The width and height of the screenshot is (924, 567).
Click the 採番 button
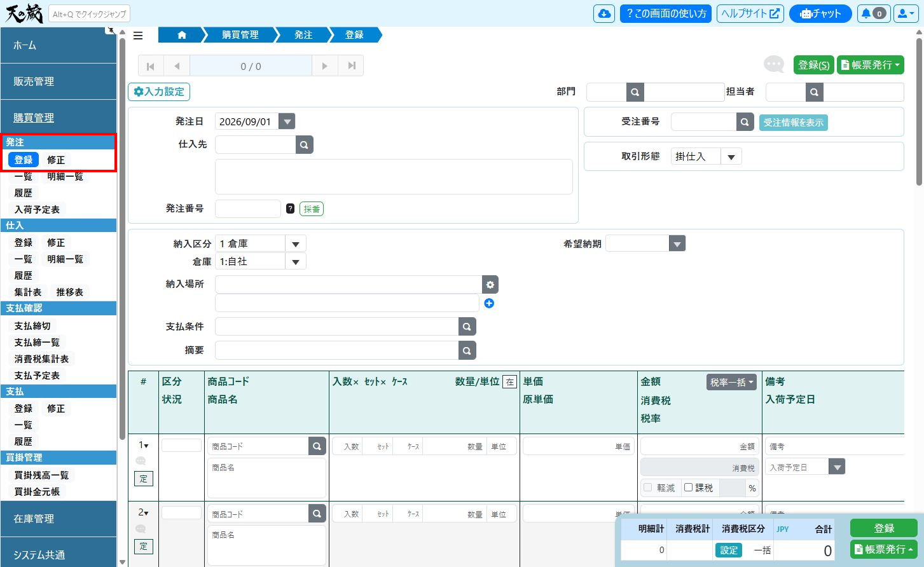coord(312,208)
